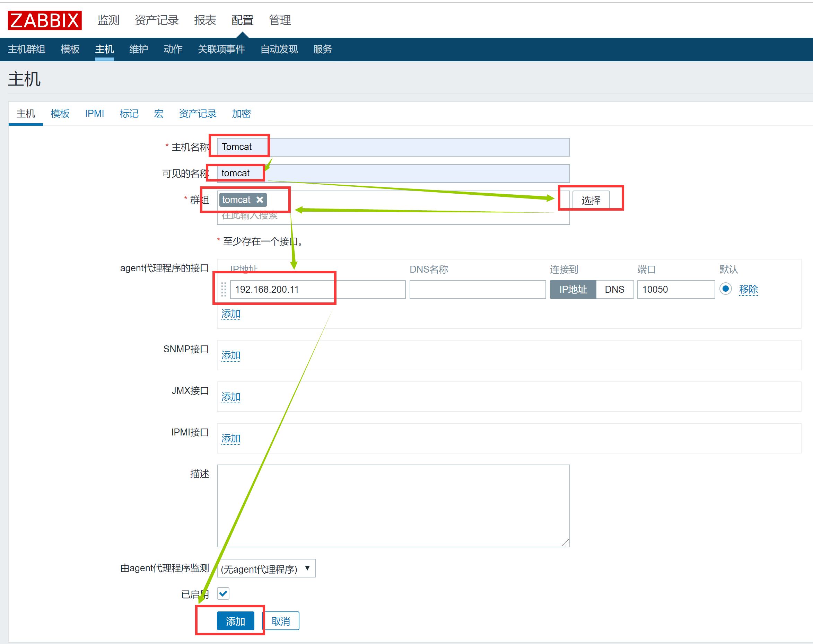Click the 选择 select group button
The height and width of the screenshot is (644, 813).
pyautogui.click(x=591, y=200)
